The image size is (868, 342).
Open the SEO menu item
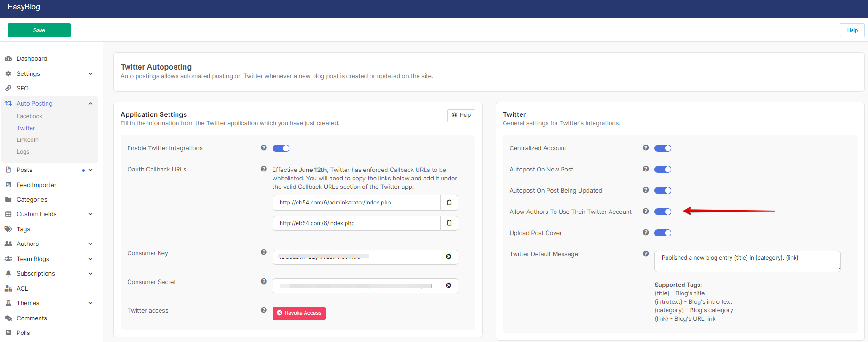point(23,89)
